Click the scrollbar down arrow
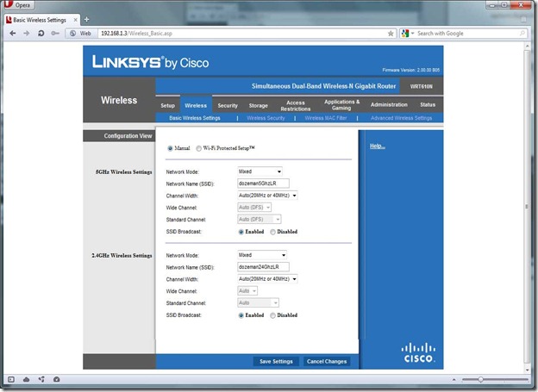This screenshot has height=392, width=538. click(528, 370)
